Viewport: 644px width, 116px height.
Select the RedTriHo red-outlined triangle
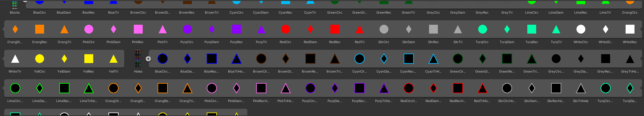pos(483,88)
